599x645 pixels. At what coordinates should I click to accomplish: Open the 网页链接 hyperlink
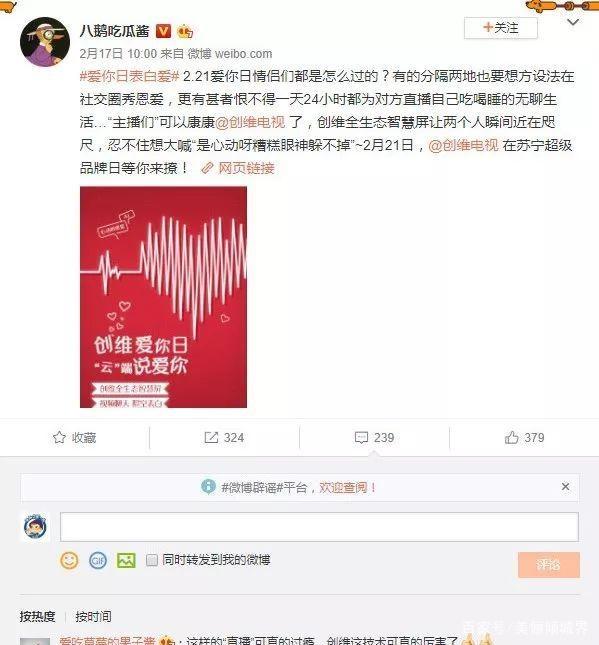238,168
